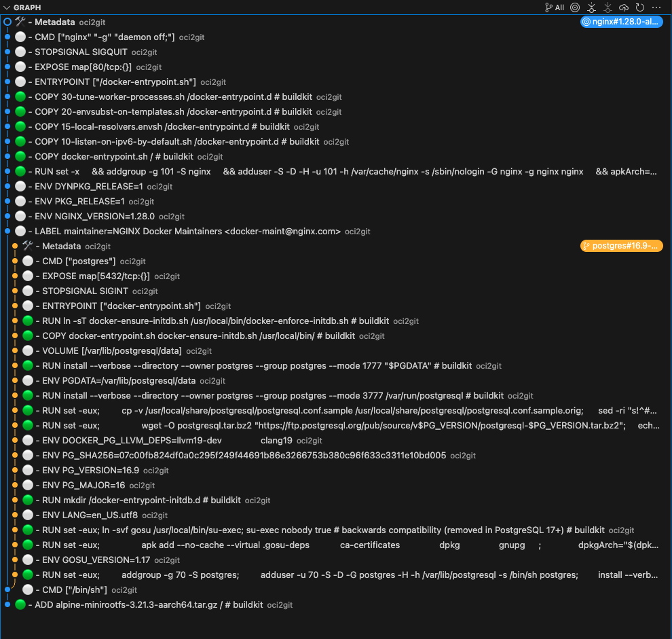Select RUN install --mode 1777 "$PGDATA" commit
The height and width of the screenshot is (639, 672).
(336, 366)
